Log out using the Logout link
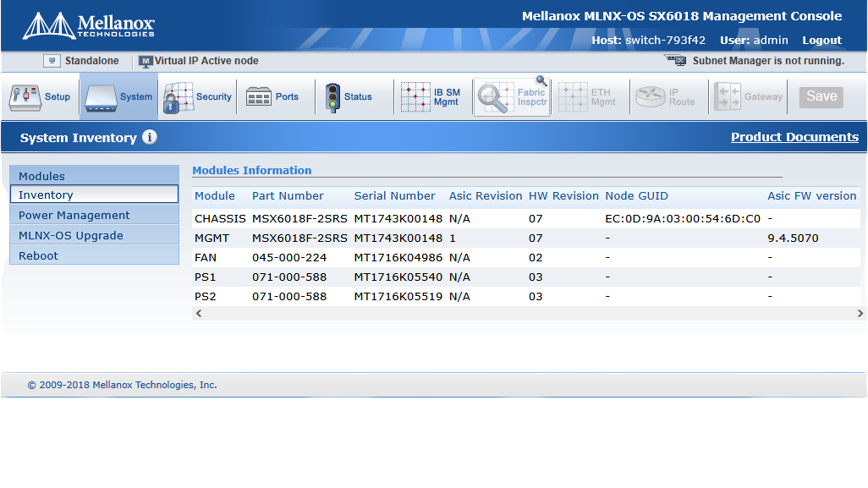 coord(822,41)
